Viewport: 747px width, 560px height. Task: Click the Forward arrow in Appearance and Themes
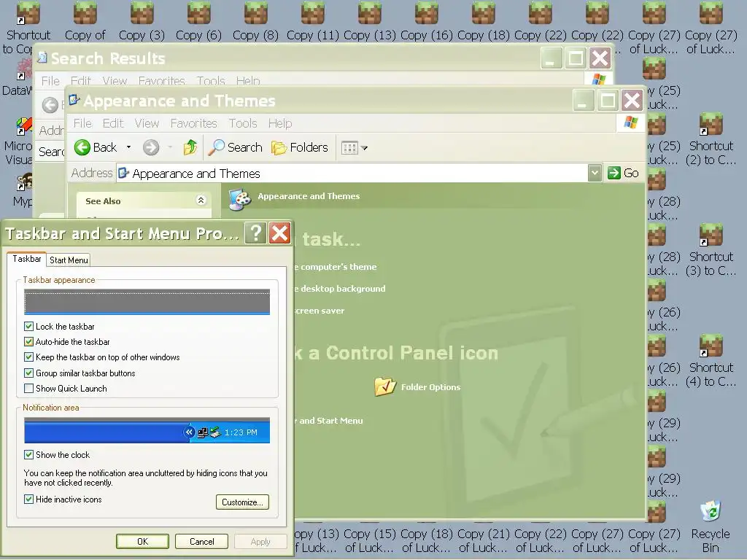point(151,147)
